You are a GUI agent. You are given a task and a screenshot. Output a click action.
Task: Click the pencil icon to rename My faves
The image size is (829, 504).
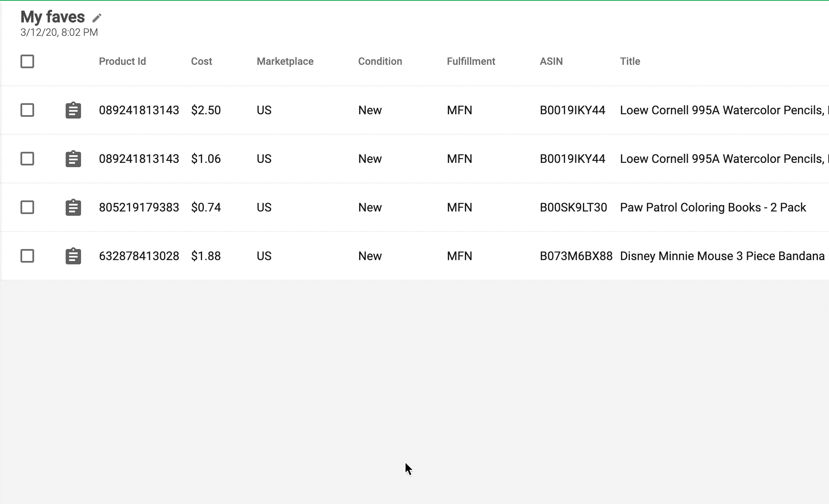(97, 18)
